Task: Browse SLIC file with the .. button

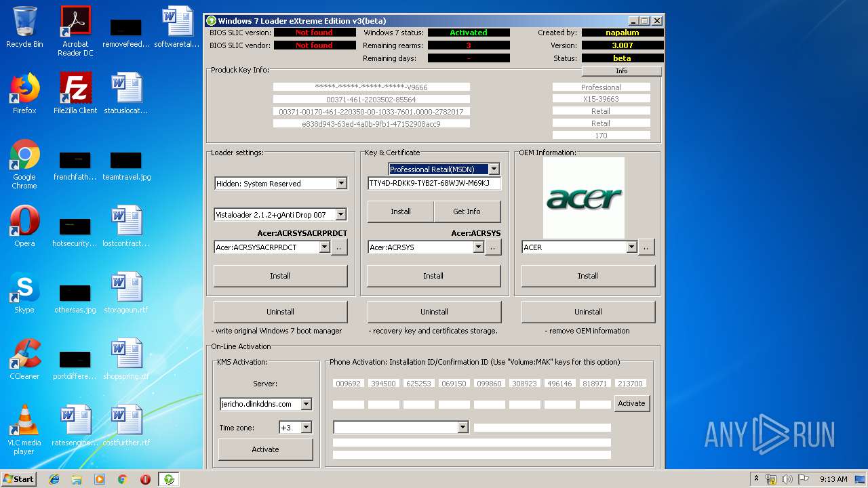Action: 339,247
